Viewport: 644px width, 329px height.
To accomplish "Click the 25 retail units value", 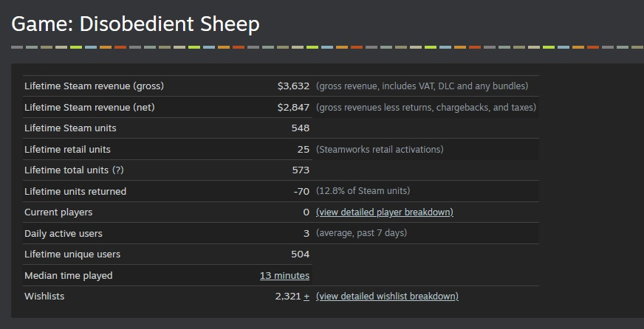I will 304,149.
